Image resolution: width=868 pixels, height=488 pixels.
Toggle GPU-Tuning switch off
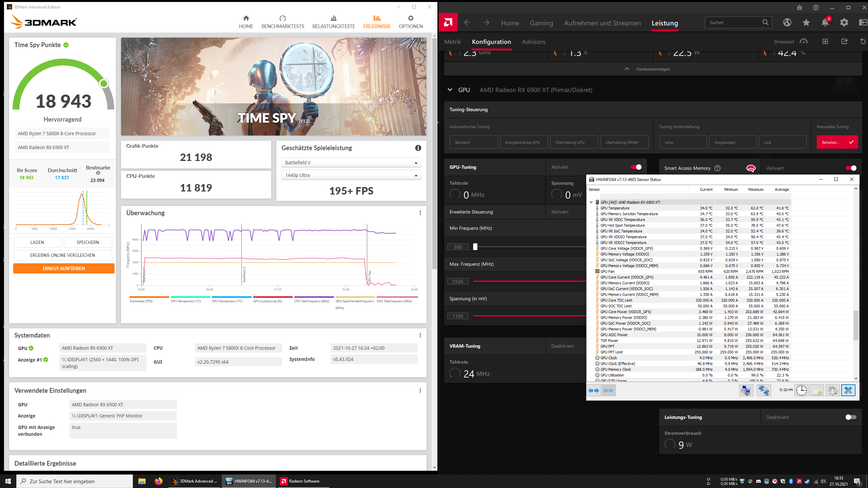click(636, 167)
